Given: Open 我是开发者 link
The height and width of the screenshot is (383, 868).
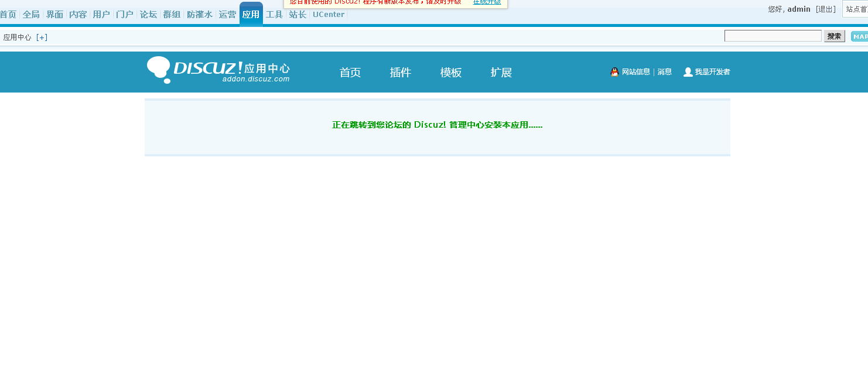Looking at the screenshot, I should click(713, 72).
